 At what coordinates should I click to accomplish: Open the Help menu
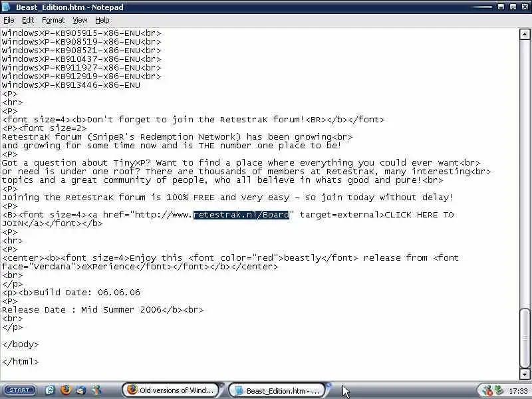(x=102, y=21)
